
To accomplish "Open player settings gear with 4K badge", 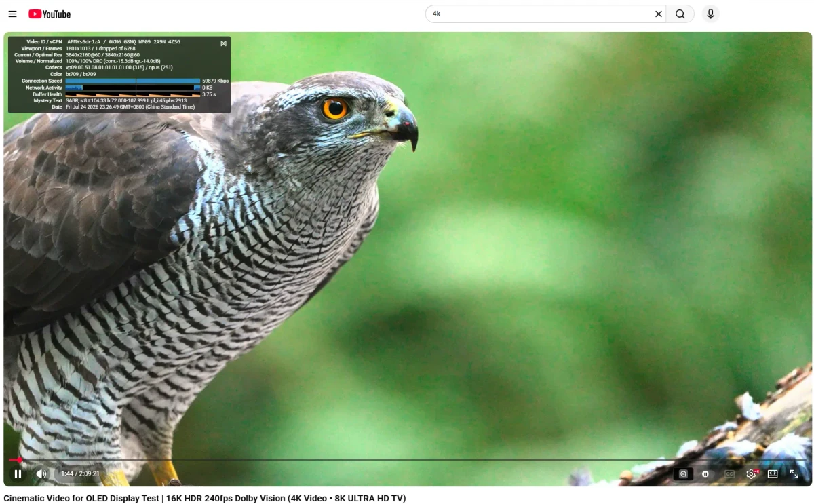I will point(752,474).
